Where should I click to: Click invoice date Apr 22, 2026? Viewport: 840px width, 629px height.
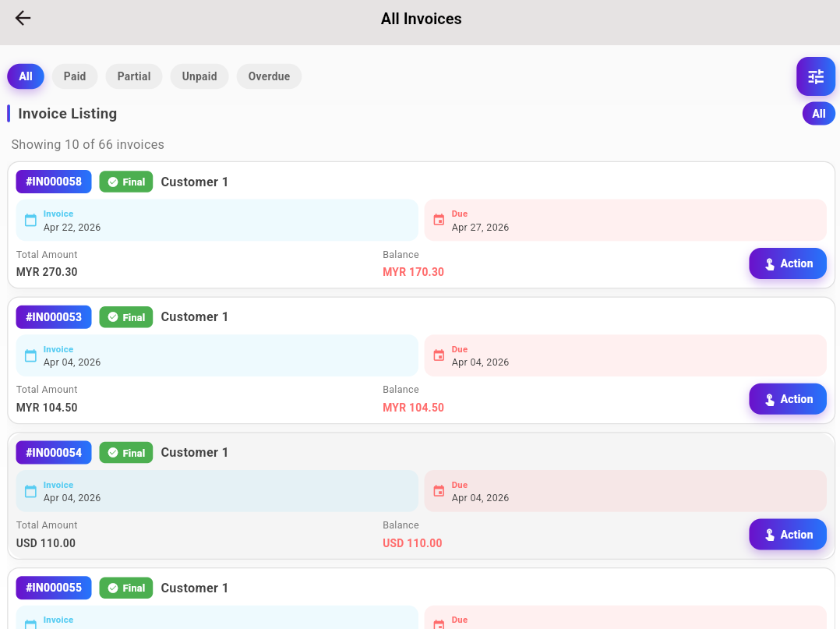click(72, 227)
